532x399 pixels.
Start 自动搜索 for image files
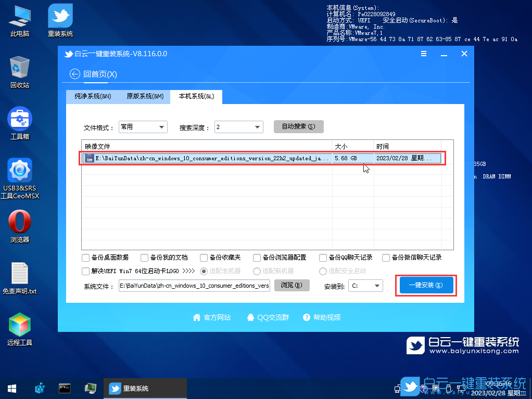pyautogui.click(x=298, y=126)
